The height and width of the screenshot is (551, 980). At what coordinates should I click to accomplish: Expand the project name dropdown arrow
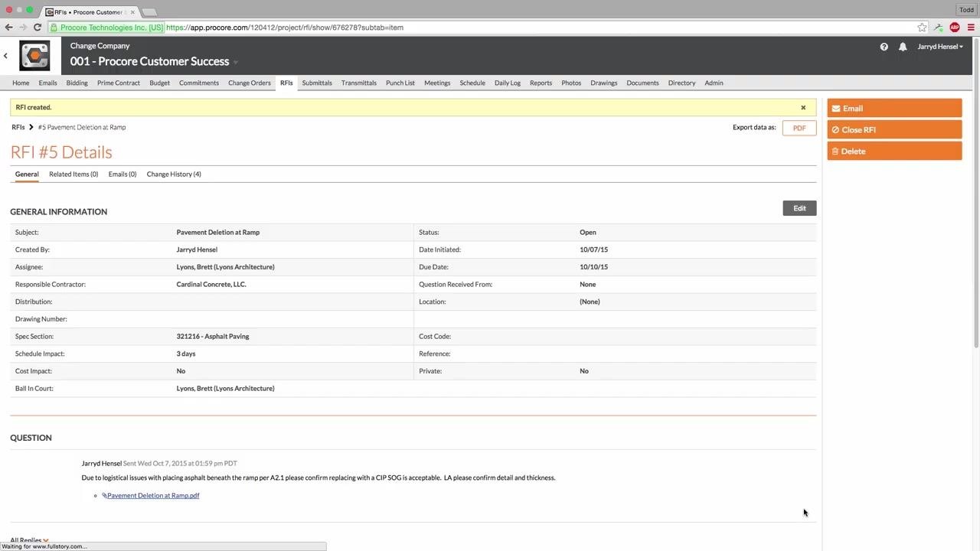236,63
